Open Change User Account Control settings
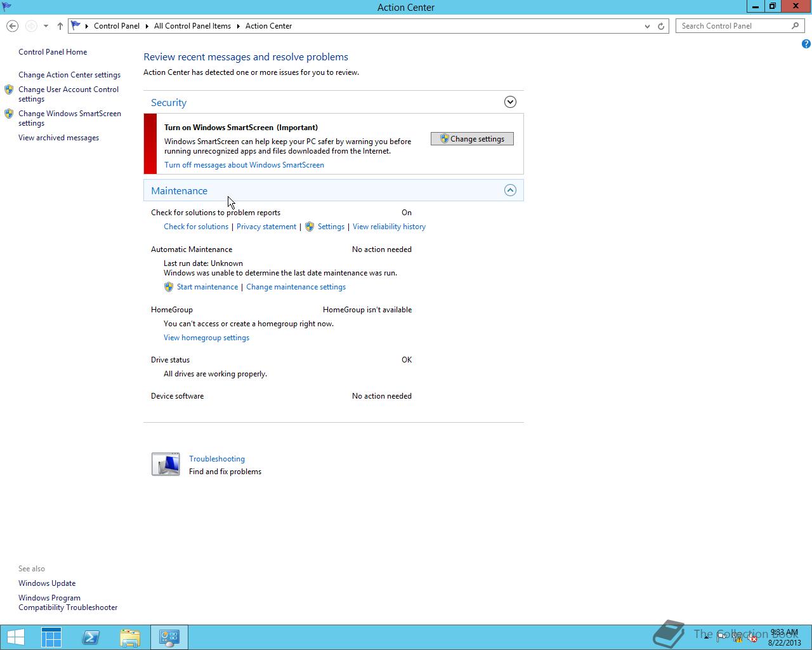 click(x=69, y=94)
